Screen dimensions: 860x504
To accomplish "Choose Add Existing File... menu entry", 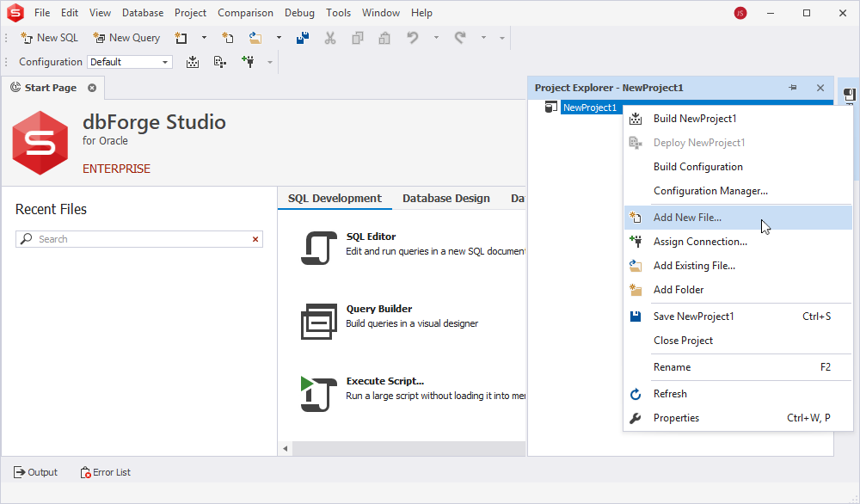I will 738,266.
